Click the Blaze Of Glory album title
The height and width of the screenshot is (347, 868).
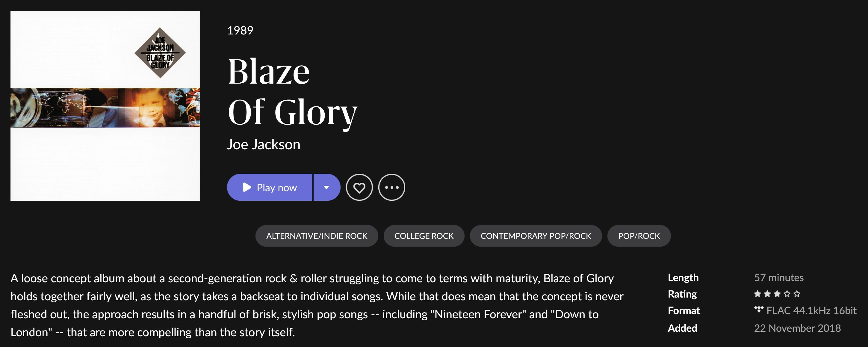pyautogui.click(x=292, y=91)
